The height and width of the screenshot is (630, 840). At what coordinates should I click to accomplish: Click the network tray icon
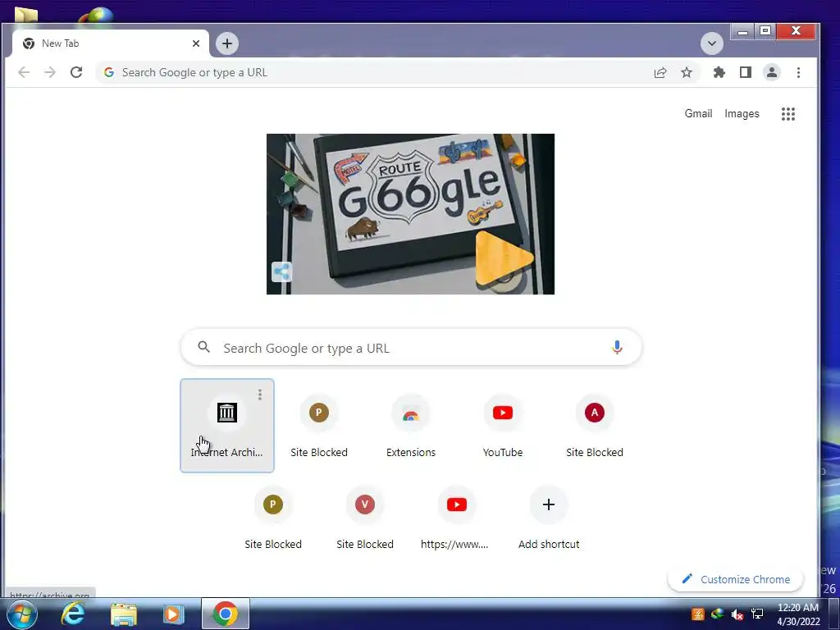point(757,614)
